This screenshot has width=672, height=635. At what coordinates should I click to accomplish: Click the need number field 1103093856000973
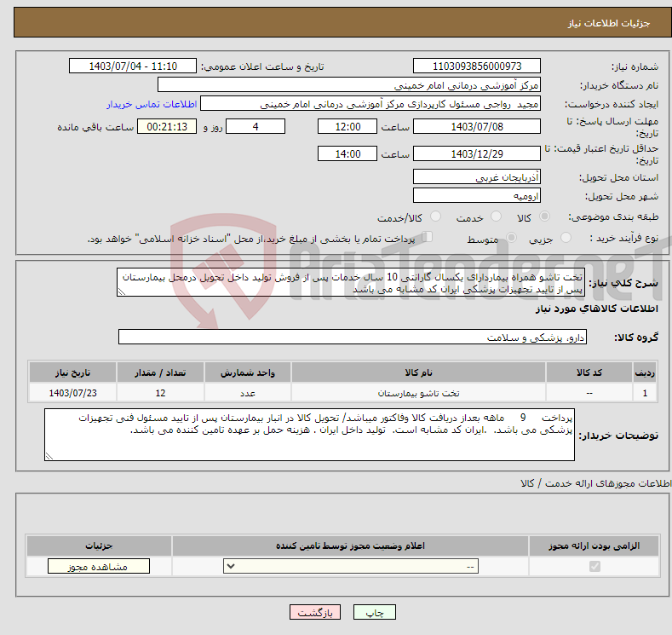477,66
